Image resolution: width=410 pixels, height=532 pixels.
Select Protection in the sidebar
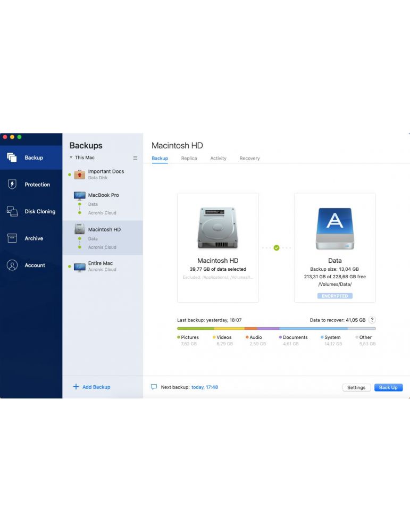[x=31, y=184]
